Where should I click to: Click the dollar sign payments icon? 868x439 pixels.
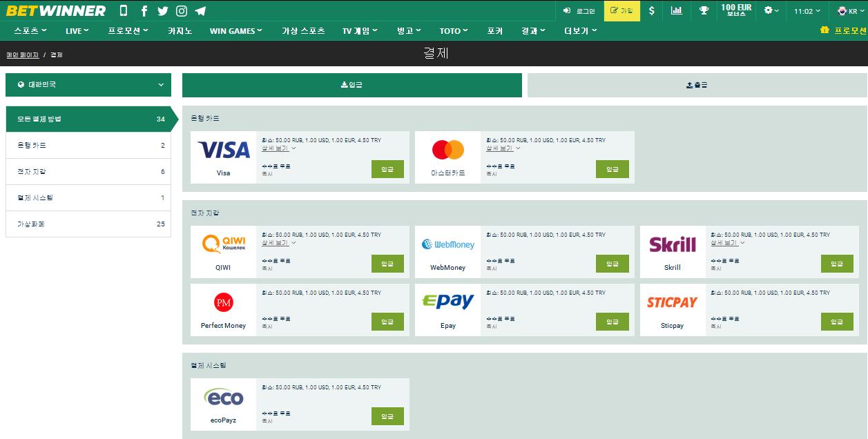point(652,10)
